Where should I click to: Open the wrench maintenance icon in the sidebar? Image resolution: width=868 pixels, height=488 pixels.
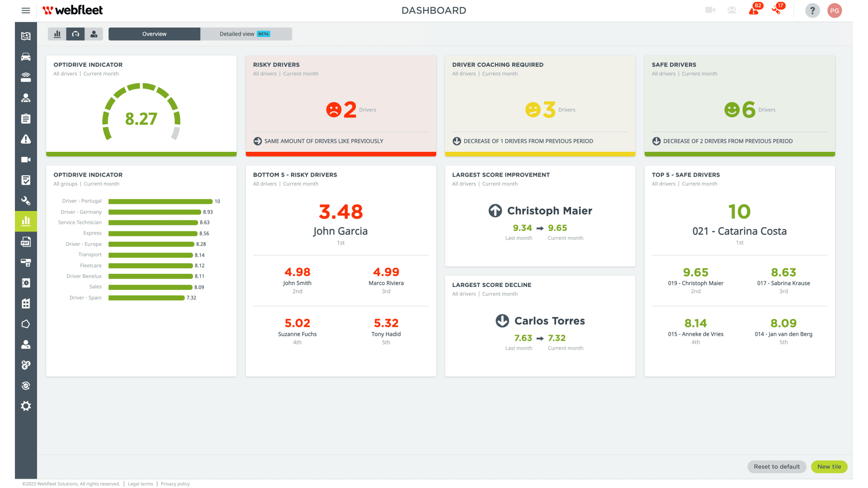(26, 201)
